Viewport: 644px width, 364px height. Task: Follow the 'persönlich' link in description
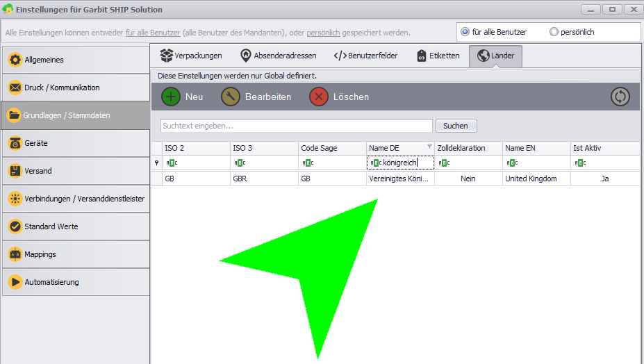(323, 33)
